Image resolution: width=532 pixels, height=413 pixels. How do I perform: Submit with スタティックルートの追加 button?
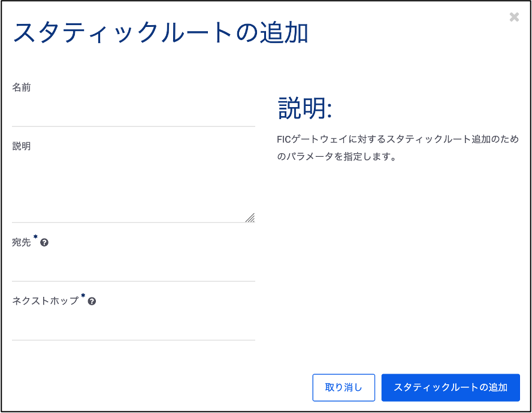coord(451,387)
